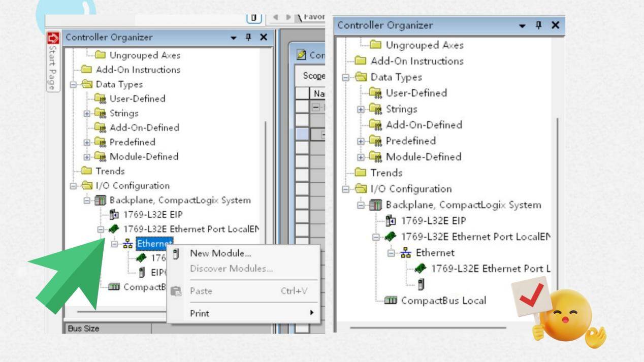Click the unnamed module icon under Ethernet, right organizer
This screenshot has width=644, height=362.
(421, 285)
